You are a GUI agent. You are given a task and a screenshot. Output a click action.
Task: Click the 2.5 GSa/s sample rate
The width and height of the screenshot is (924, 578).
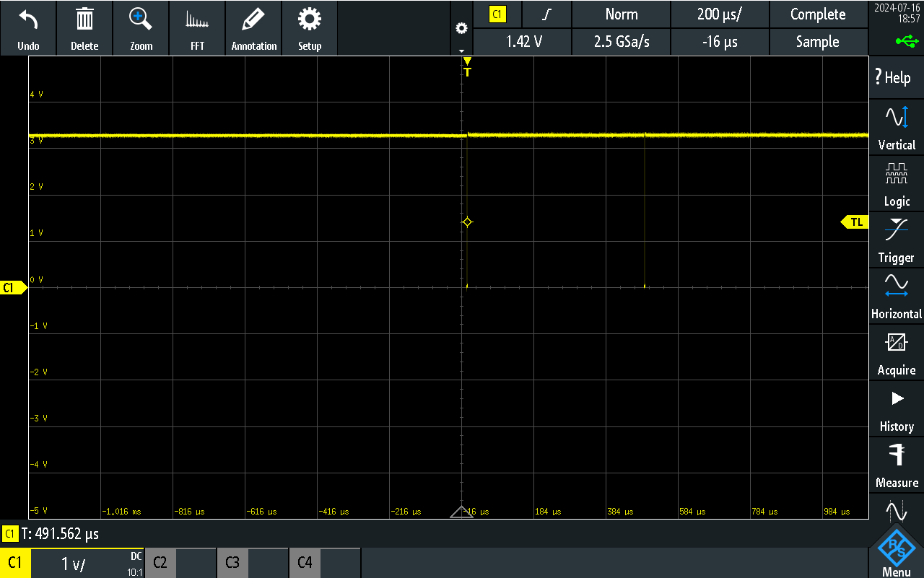point(621,42)
